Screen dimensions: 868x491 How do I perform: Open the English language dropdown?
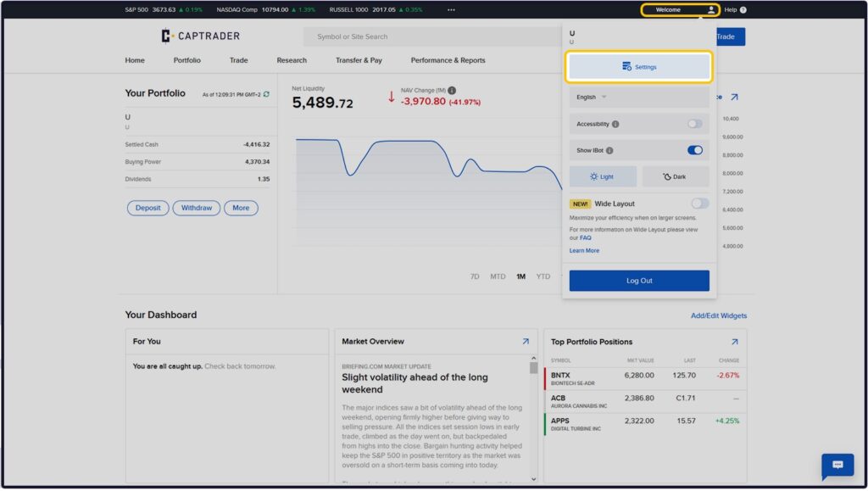tap(639, 97)
